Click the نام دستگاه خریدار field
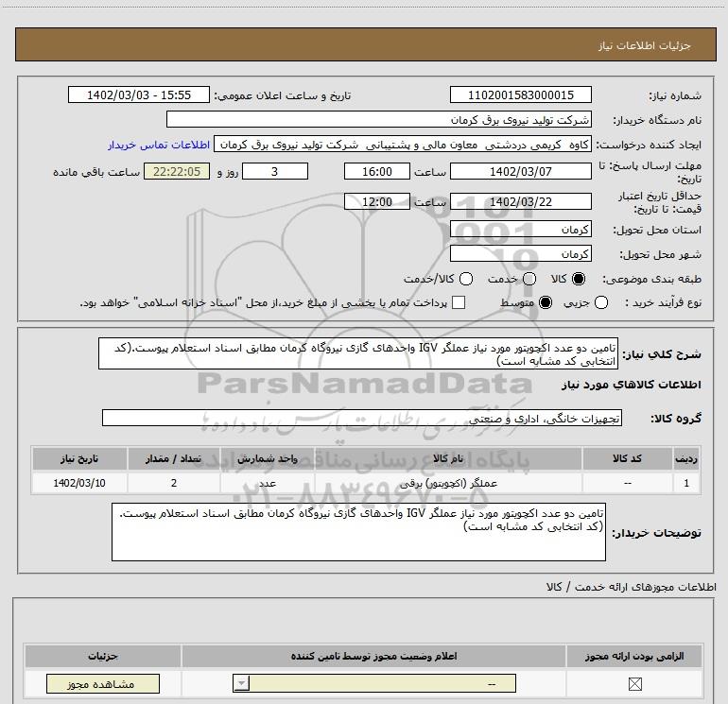728x704 pixels. pyautogui.click(x=379, y=120)
